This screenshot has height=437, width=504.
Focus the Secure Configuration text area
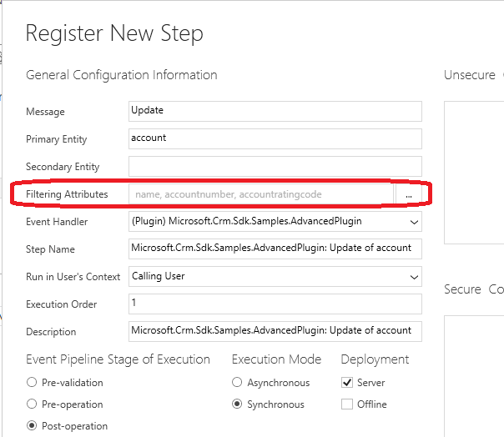click(474, 375)
